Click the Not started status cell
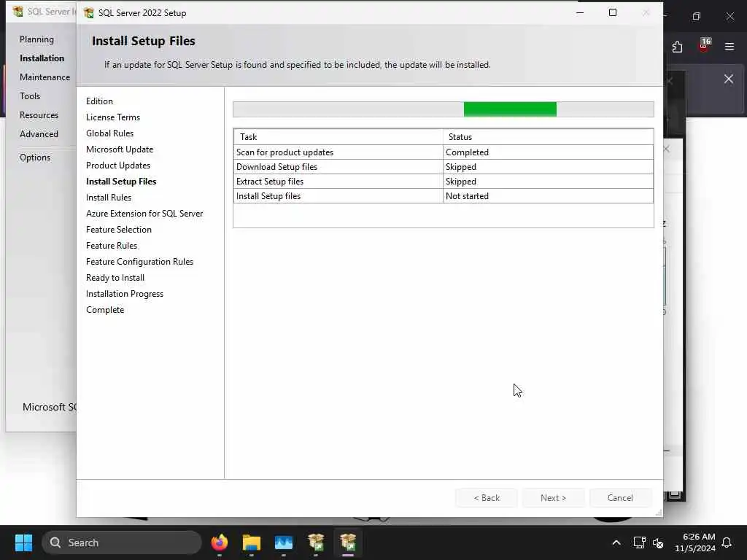Screen dimensions: 747x560 tap(548, 196)
